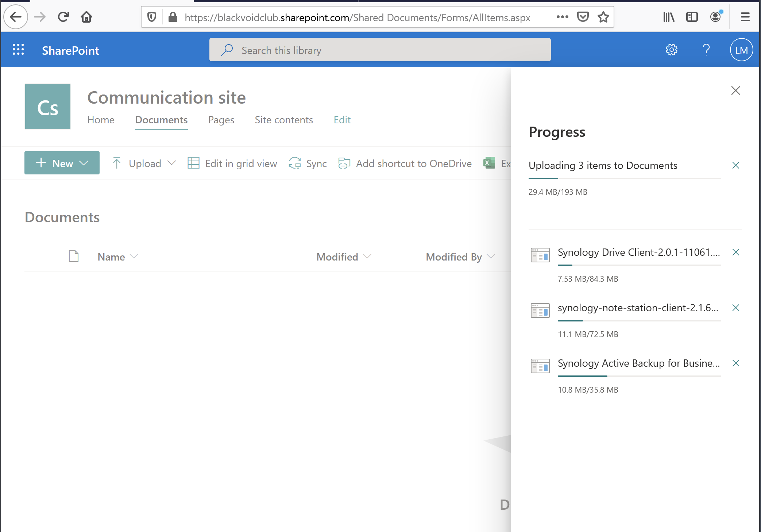The image size is (761, 532).
Task: Click the 11.1 MB/72.5 MB size text
Action: pos(588,334)
